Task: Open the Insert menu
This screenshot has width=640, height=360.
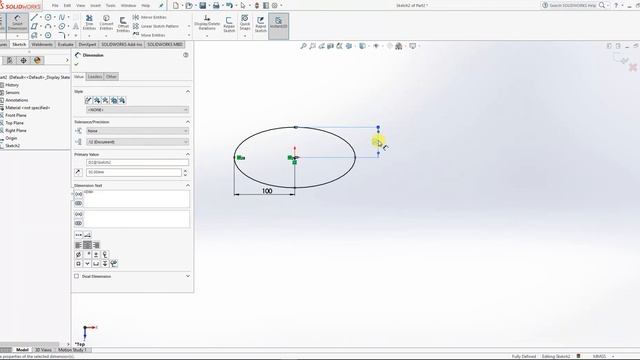Action: coord(95,6)
